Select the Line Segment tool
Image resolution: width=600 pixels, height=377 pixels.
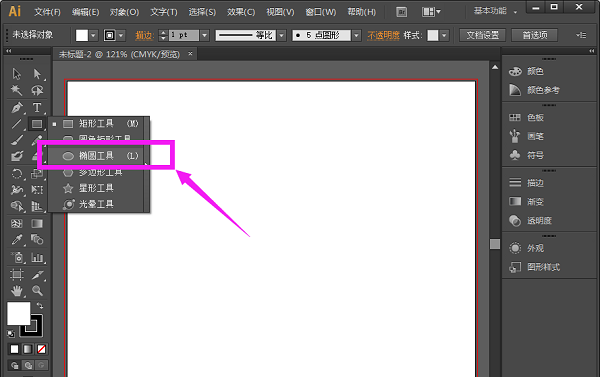(16, 124)
